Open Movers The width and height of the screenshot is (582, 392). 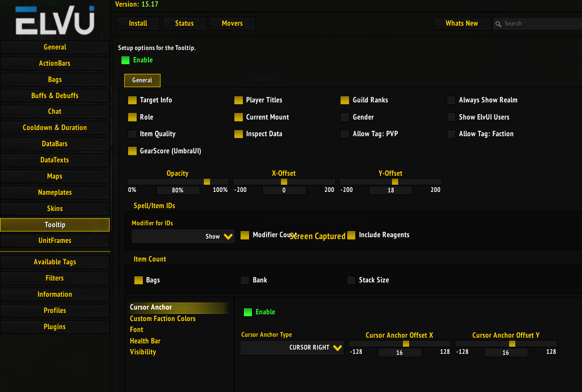point(232,23)
